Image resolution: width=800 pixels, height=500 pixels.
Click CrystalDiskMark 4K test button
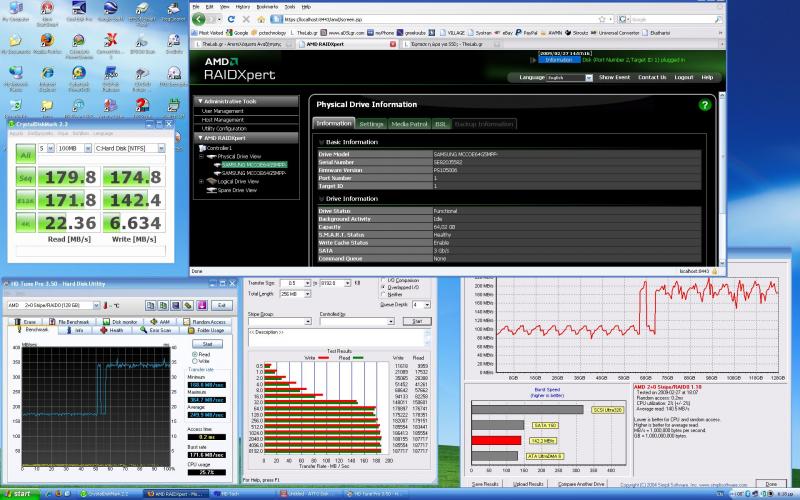26,222
